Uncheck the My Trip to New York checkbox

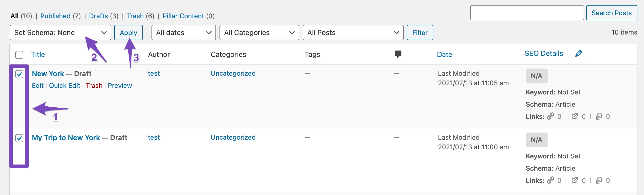coord(19,138)
